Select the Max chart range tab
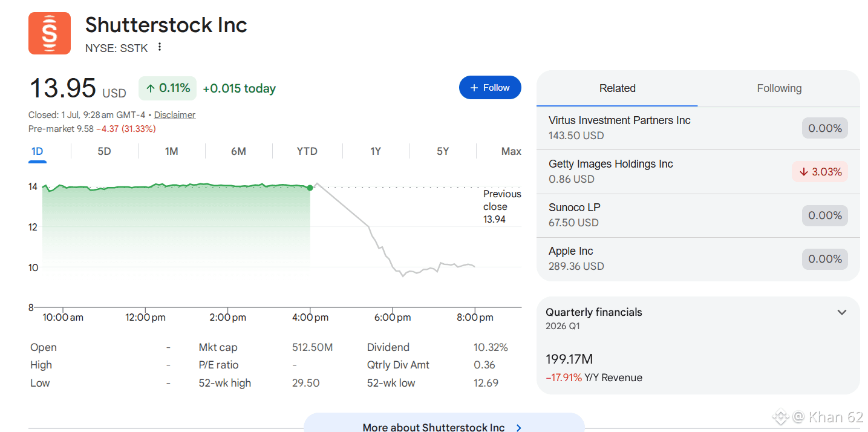Image resolution: width=868 pixels, height=432 pixels. [511, 151]
